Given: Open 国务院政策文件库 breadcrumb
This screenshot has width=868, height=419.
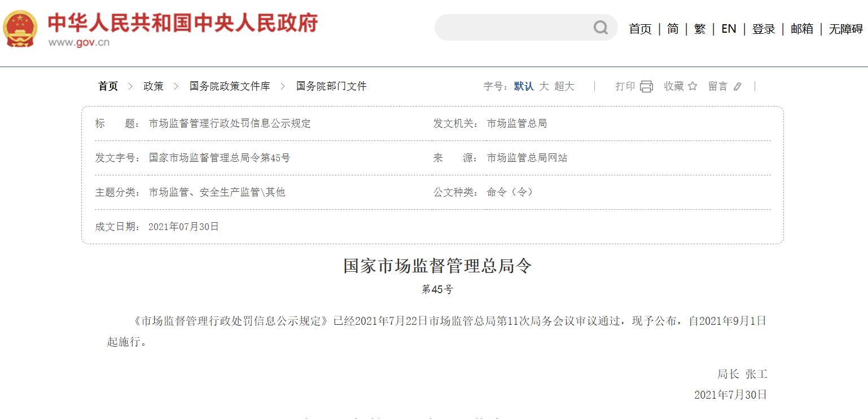Looking at the screenshot, I should [230, 86].
